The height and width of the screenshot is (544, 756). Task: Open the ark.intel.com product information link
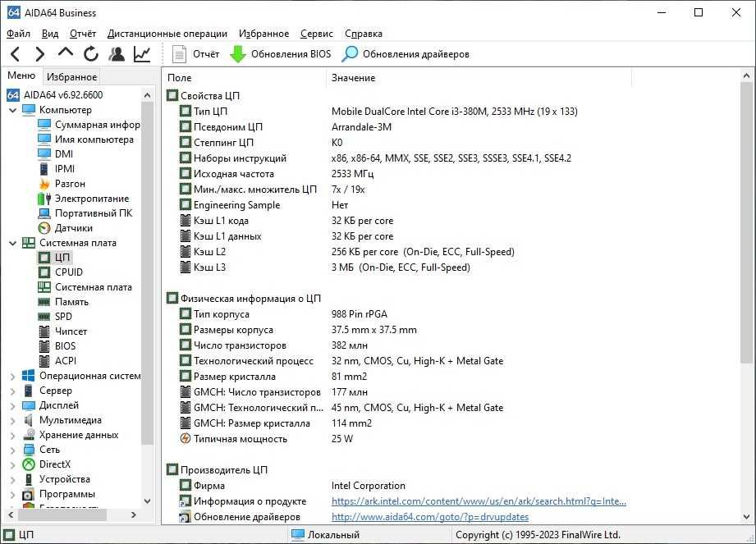pos(479,501)
